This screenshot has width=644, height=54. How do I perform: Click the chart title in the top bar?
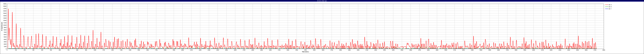[x=322, y=1]
